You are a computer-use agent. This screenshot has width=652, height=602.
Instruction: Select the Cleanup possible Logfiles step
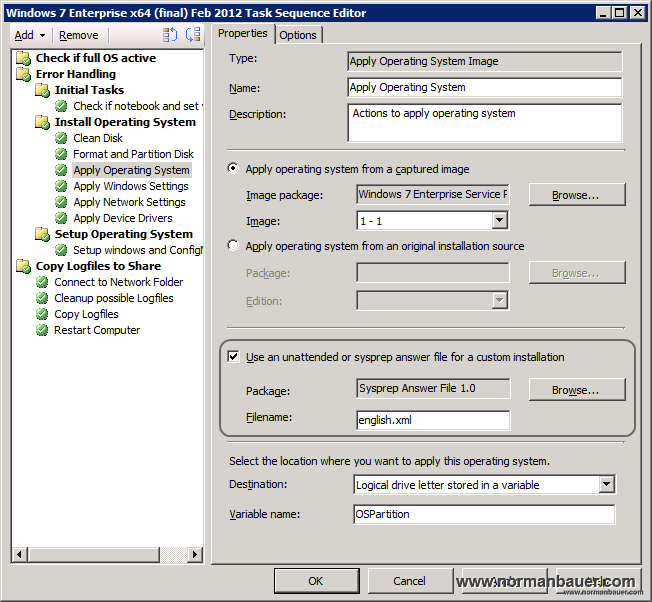point(114,298)
